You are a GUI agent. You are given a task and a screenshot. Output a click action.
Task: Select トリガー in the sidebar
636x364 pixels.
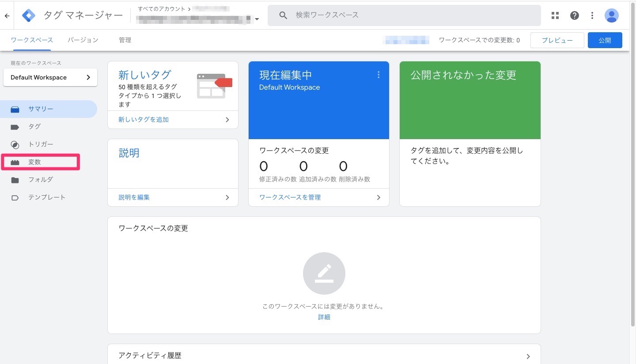point(49,144)
